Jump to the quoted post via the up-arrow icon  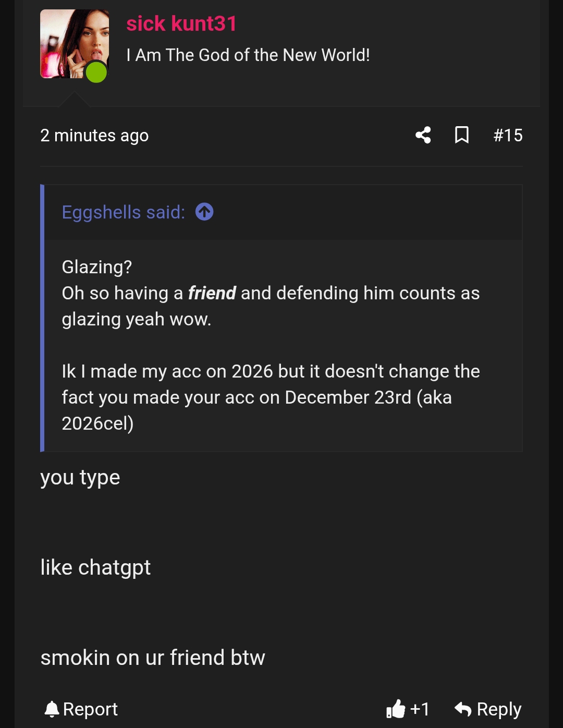[204, 212]
